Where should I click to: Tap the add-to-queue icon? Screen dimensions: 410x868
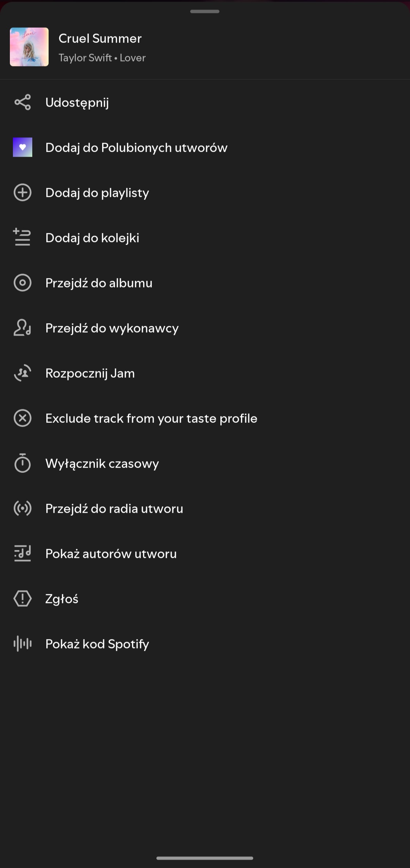pyautogui.click(x=22, y=237)
